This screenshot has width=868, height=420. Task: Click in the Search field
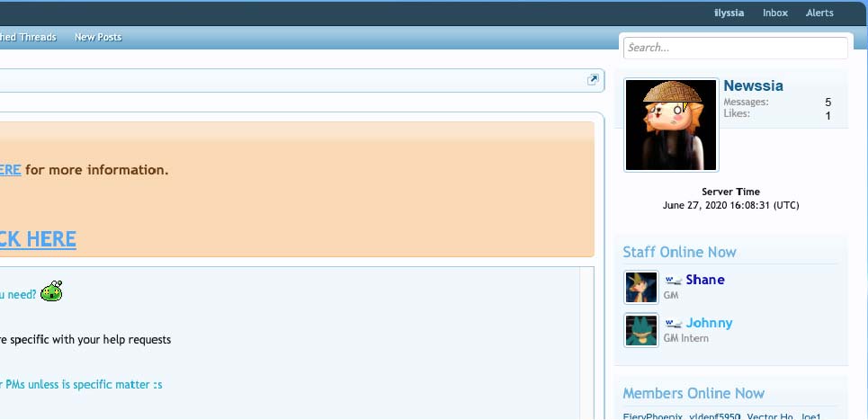pyautogui.click(x=735, y=48)
